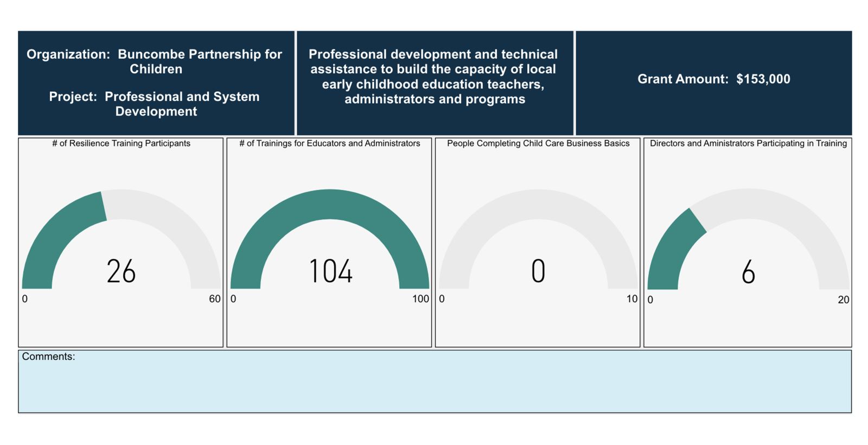Screen dimensions: 868x445
Task: Click the professional development description panel
Action: click(x=435, y=82)
